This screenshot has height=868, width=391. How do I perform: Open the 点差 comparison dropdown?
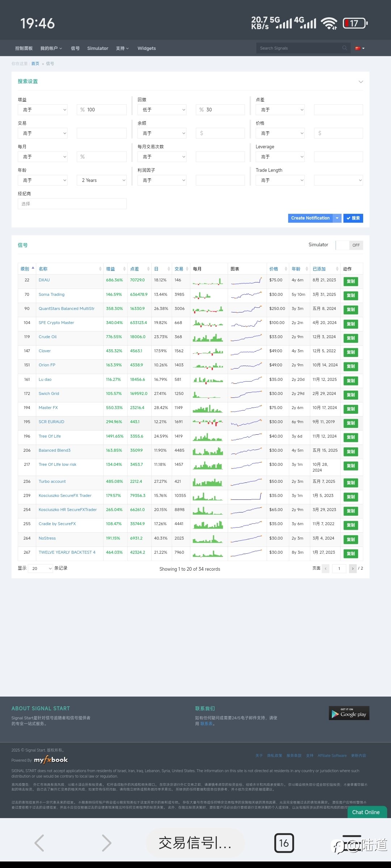(x=280, y=110)
